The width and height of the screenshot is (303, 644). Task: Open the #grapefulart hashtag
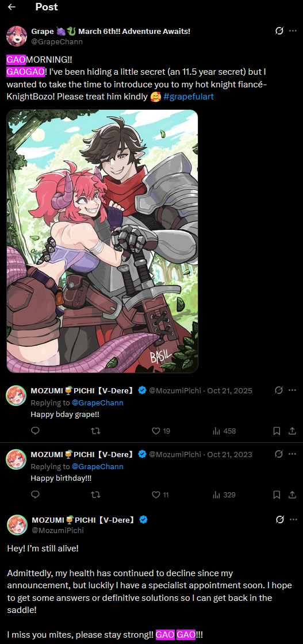(189, 97)
